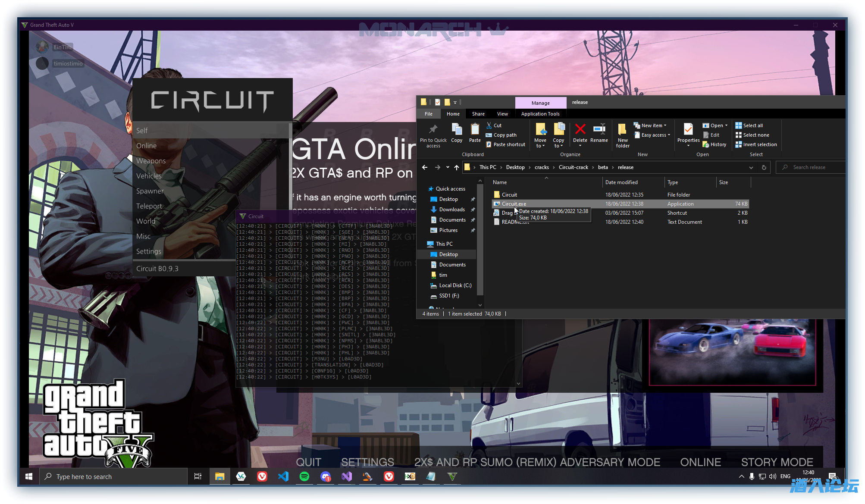The height and width of the screenshot is (504, 865).
Task: Switch to the Share ribbon tab
Action: pos(478,114)
